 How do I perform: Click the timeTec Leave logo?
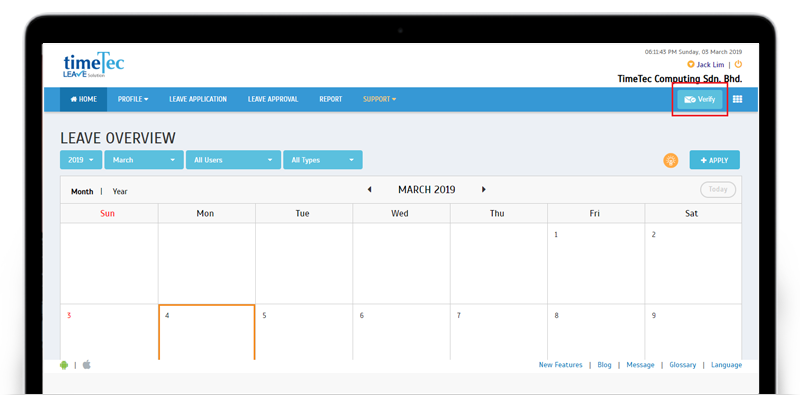coord(93,65)
